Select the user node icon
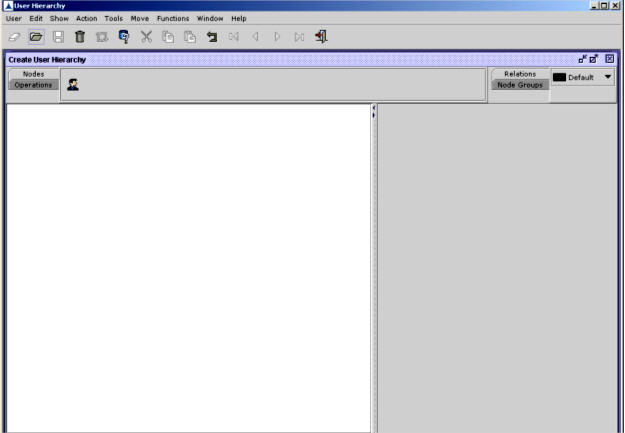Image resolution: width=625 pixels, height=433 pixels. tap(73, 85)
